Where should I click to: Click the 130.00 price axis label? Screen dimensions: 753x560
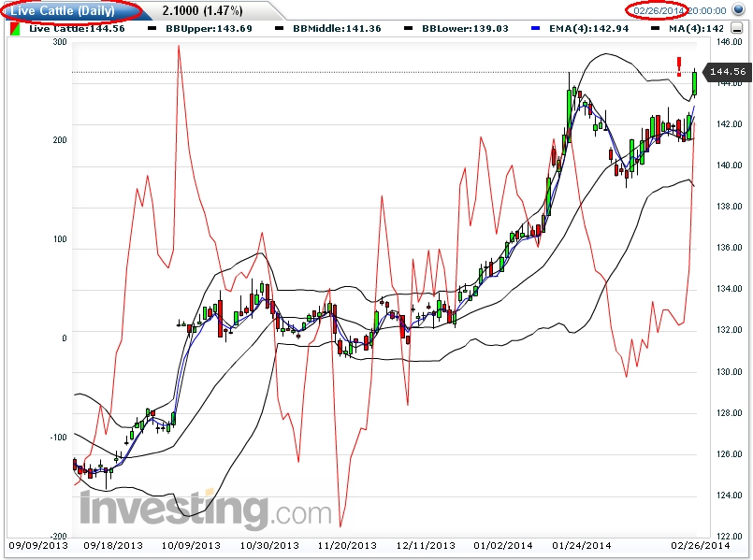tap(729, 372)
